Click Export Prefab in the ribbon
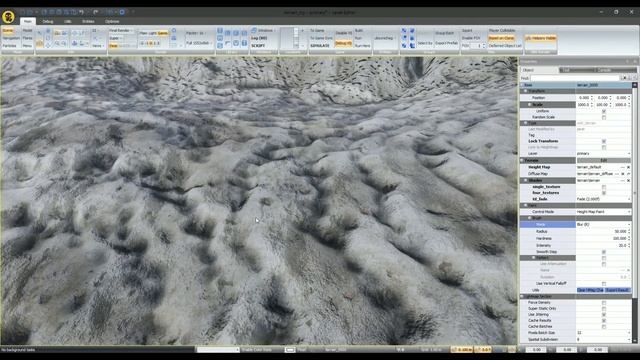 coord(447,43)
